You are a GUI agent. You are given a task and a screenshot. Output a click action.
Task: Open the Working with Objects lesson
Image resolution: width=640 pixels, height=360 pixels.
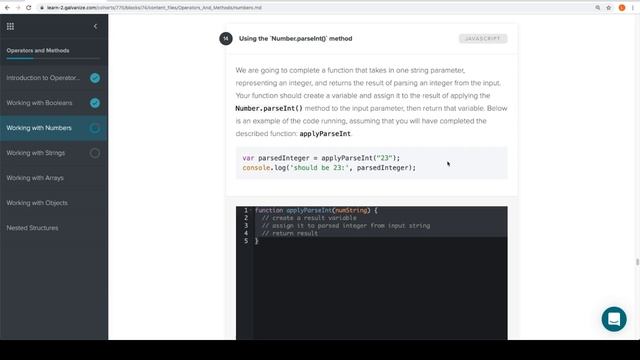pos(37,203)
